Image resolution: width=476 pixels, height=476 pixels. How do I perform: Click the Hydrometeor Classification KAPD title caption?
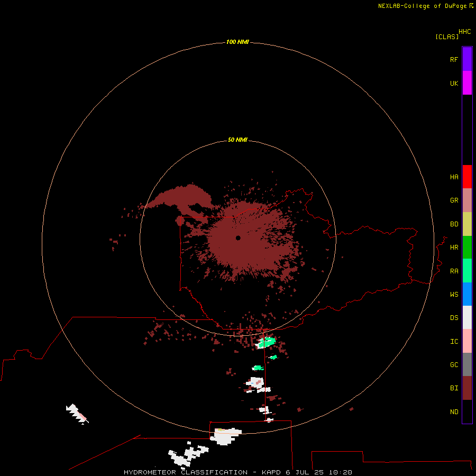[x=238, y=472]
